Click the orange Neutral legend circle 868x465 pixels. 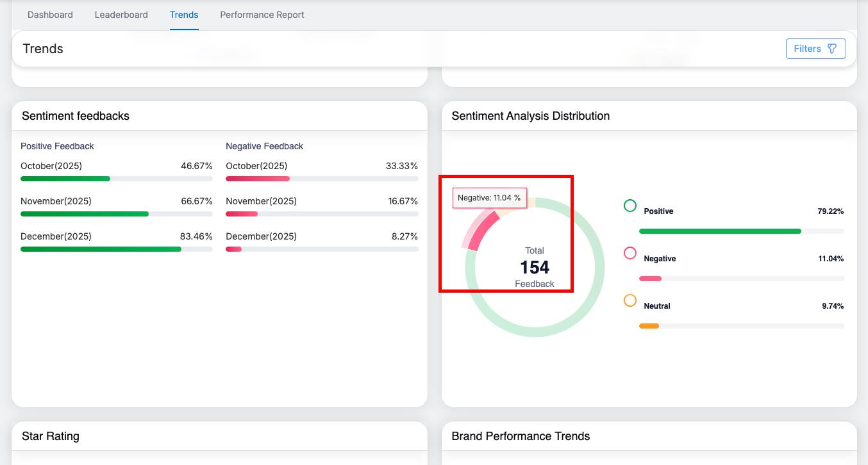coord(630,300)
